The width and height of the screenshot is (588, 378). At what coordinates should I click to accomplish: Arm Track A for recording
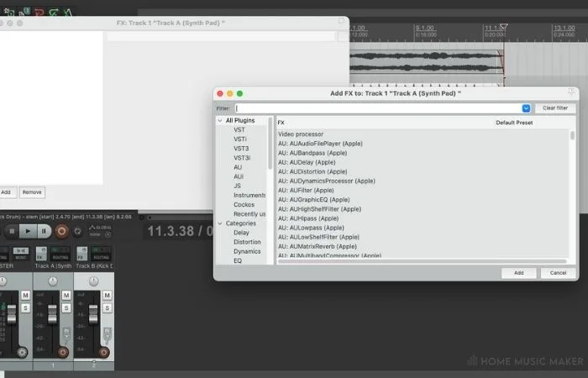coord(63,353)
